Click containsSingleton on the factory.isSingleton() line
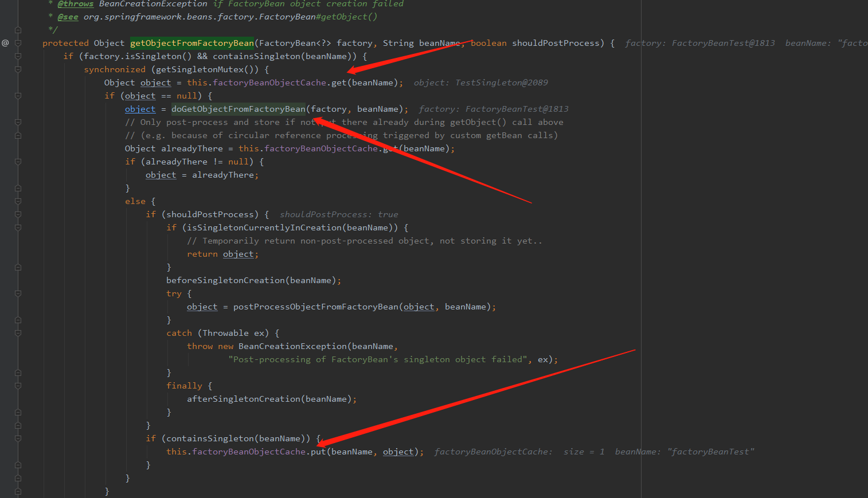The height and width of the screenshot is (498, 868). click(256, 56)
